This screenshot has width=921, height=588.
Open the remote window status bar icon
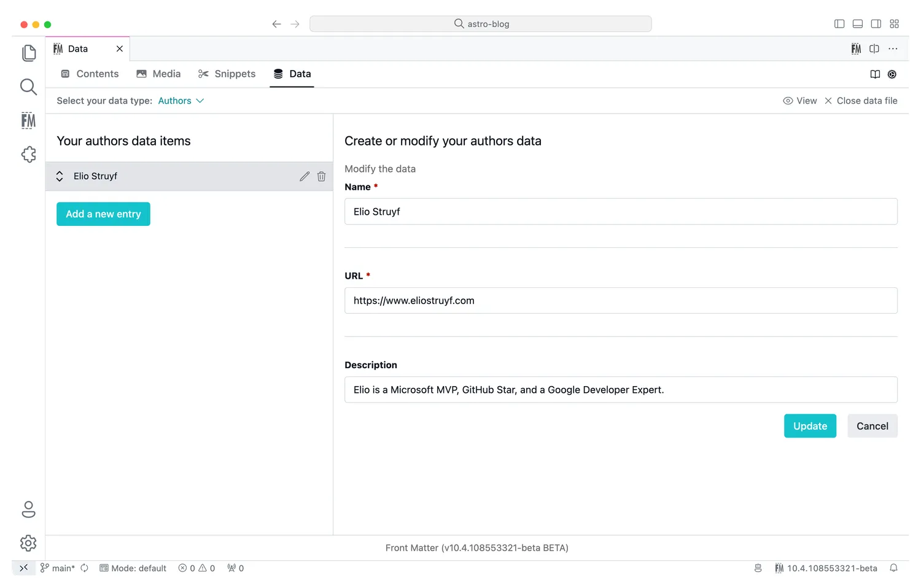[x=23, y=568]
